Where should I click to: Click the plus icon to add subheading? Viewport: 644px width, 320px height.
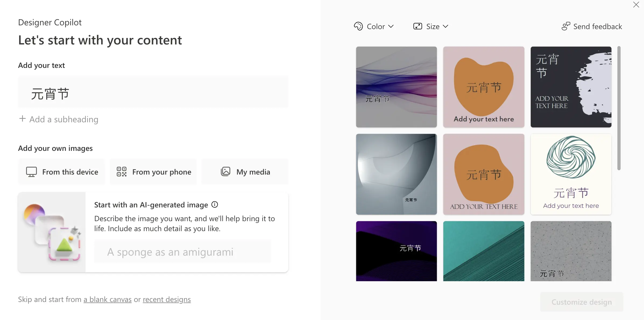(23, 119)
